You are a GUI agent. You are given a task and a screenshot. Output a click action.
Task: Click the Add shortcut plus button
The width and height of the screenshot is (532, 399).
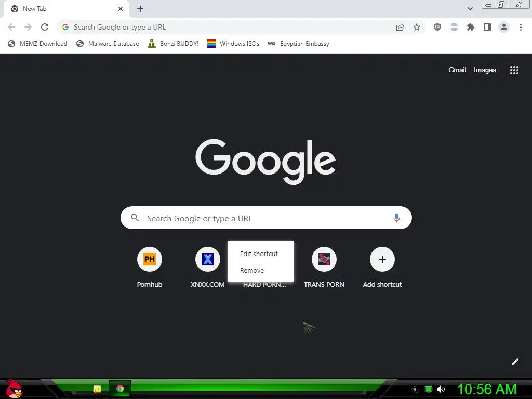click(382, 260)
